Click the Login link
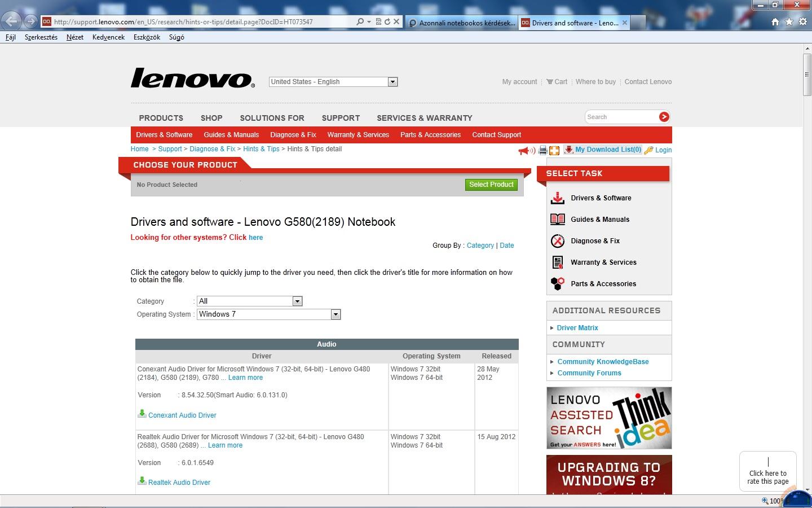The width and height of the screenshot is (812, 508). 663,150
